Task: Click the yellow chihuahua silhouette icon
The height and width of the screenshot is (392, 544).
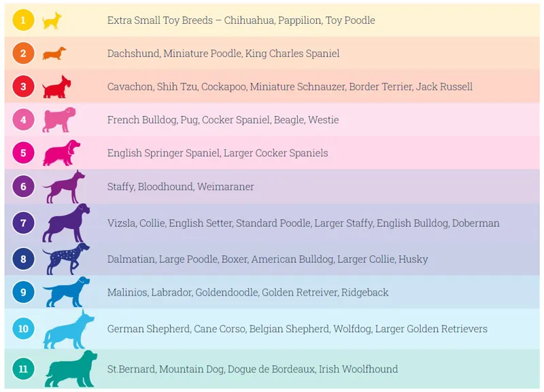Action: coord(52,20)
